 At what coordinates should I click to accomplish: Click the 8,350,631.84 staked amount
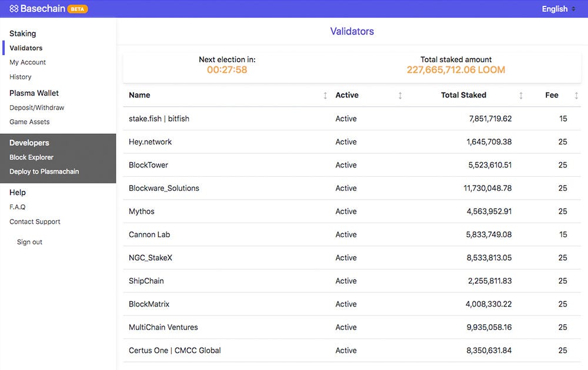pos(489,351)
